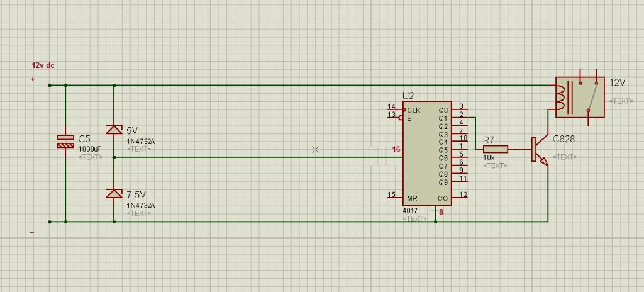Image resolution: width=644 pixels, height=292 pixels.
Task: Click '1N4732A' under the 7,5V zener
Action: click(140, 205)
